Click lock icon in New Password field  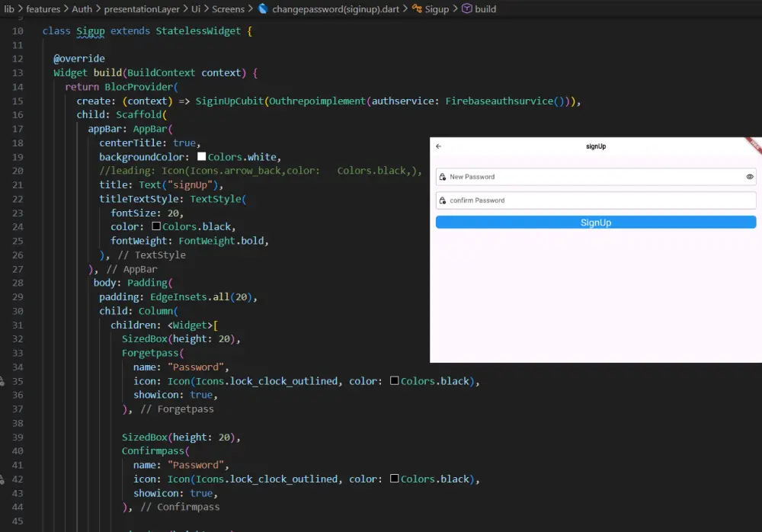(442, 177)
